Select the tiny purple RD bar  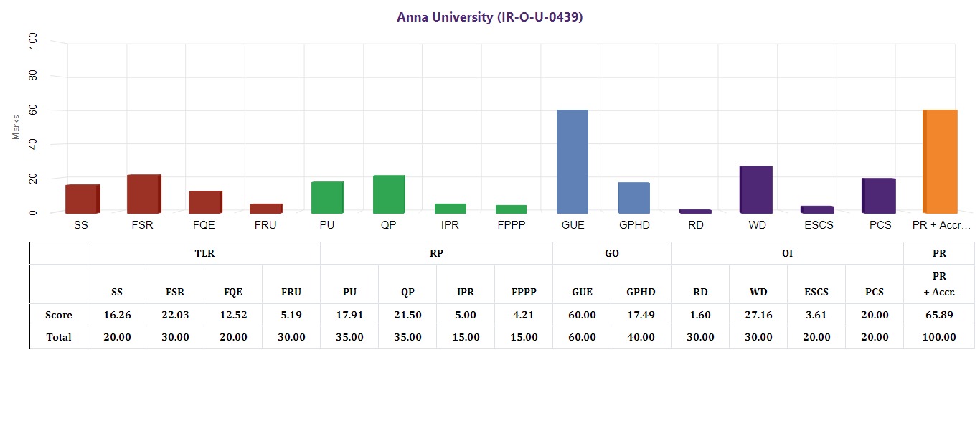coord(695,212)
